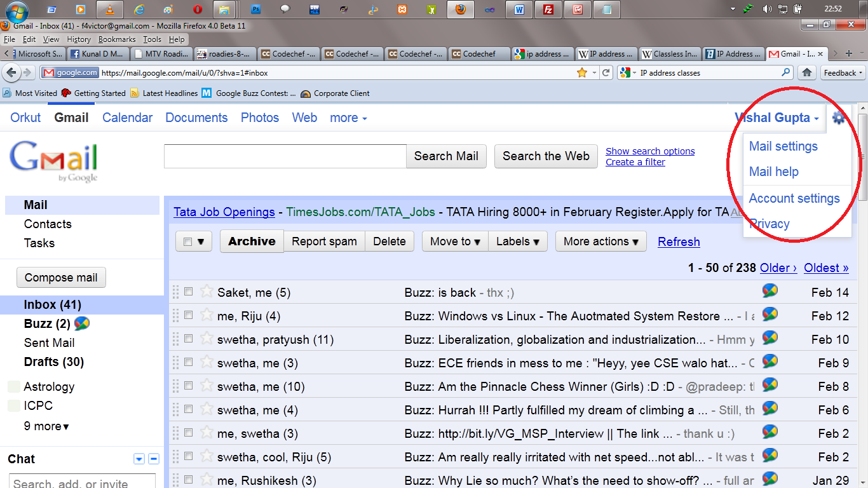This screenshot has width=868, height=488.
Task: Choose Mail settings from the dropdown menu
Action: [783, 146]
